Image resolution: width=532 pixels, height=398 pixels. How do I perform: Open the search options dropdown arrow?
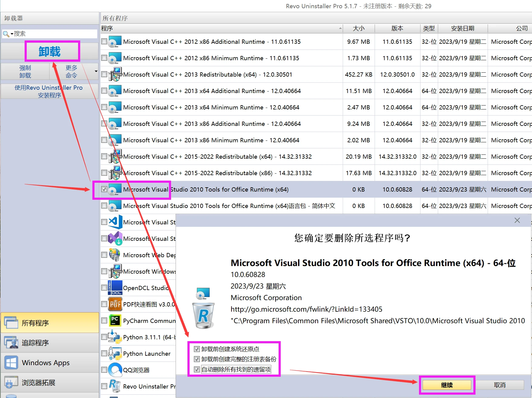(x=12, y=34)
